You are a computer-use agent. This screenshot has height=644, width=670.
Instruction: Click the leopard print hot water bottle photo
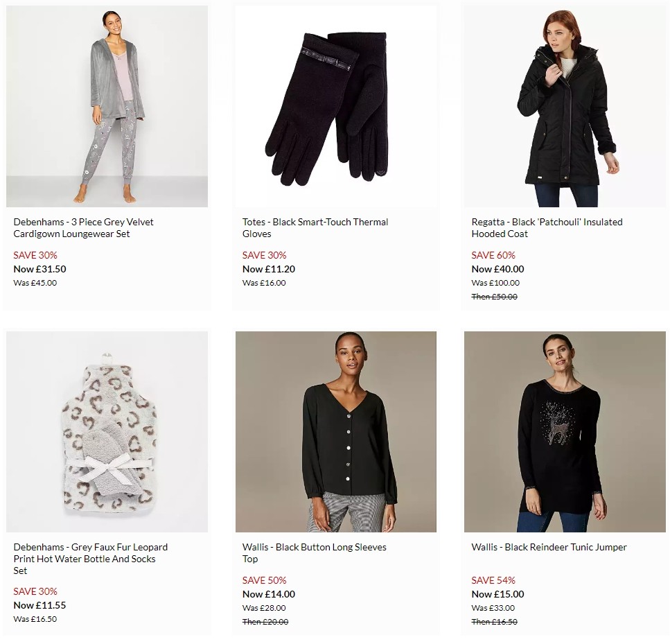(x=107, y=431)
